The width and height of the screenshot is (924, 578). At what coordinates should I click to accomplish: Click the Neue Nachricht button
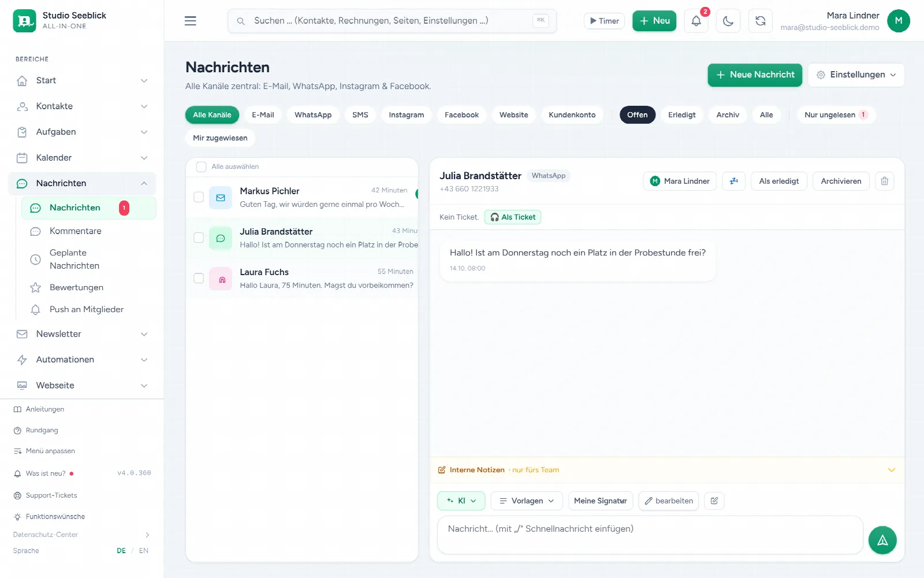pyautogui.click(x=755, y=75)
